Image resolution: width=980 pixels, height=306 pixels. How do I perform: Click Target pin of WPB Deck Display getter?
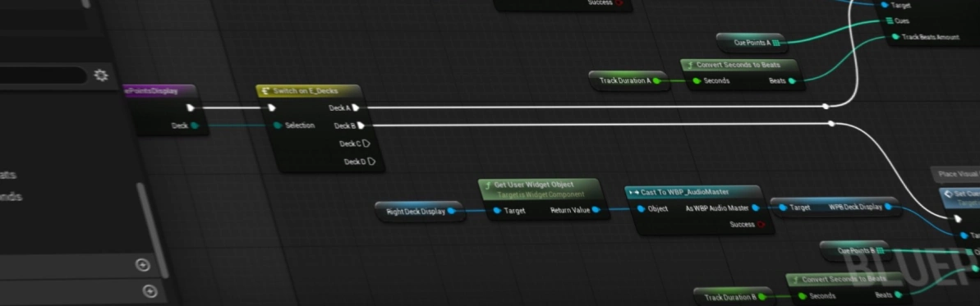(783, 207)
